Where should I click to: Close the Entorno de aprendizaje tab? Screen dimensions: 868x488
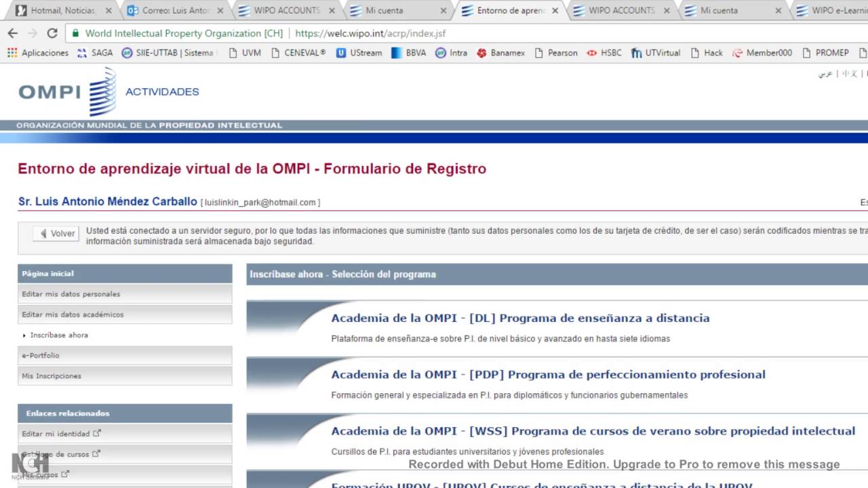(x=555, y=11)
